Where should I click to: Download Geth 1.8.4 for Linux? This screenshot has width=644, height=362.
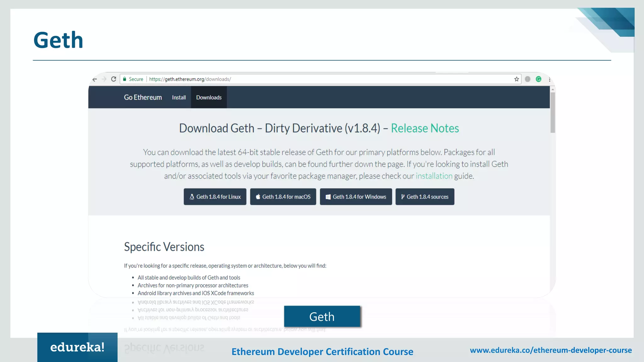point(215,197)
